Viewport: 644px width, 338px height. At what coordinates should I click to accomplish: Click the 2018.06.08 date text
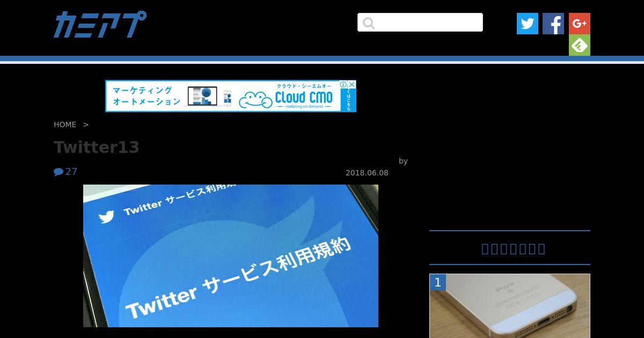click(x=367, y=173)
